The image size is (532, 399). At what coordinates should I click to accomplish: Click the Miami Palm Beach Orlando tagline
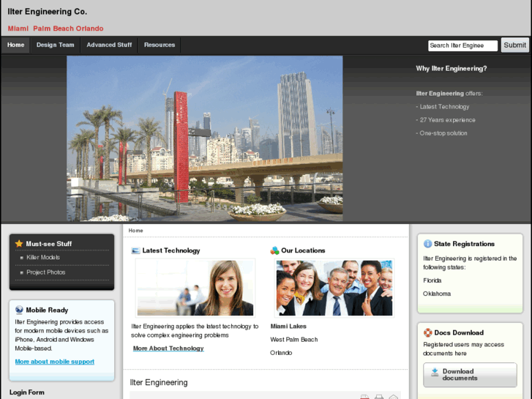(56, 29)
